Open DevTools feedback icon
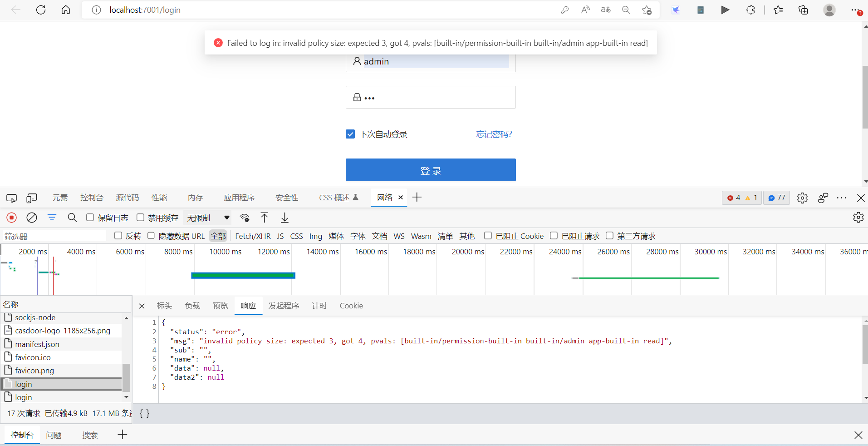868x446 pixels. 823,198
